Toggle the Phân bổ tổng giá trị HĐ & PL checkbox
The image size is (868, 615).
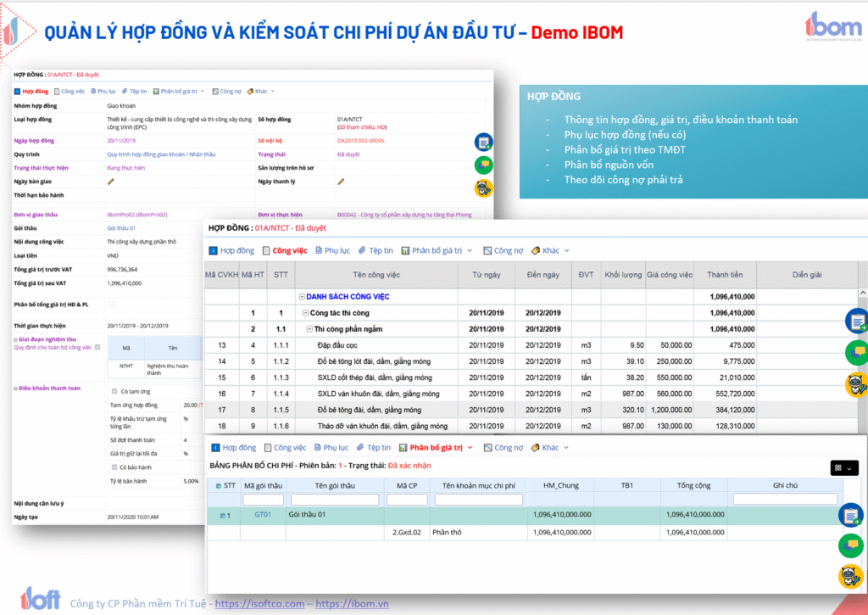pyautogui.click(x=111, y=305)
